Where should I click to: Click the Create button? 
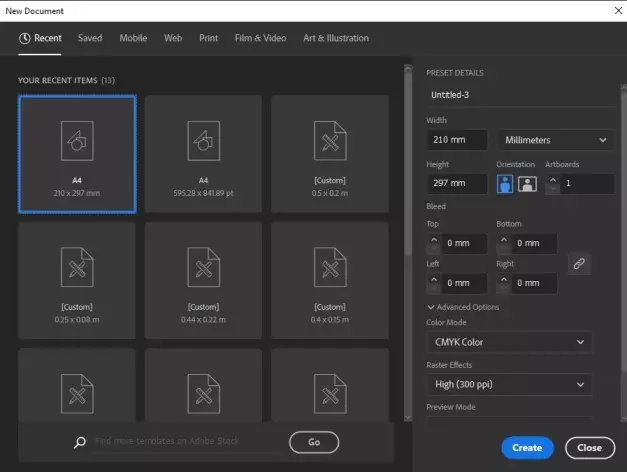527,448
